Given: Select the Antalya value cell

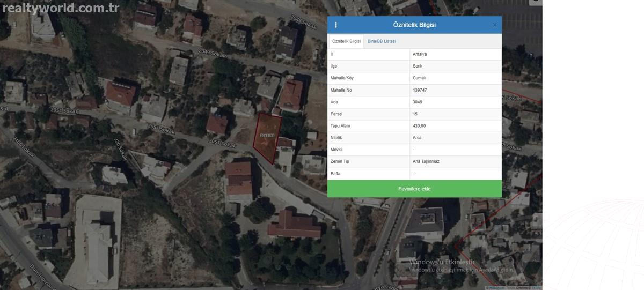Looking at the screenshot, I should 456,54.
